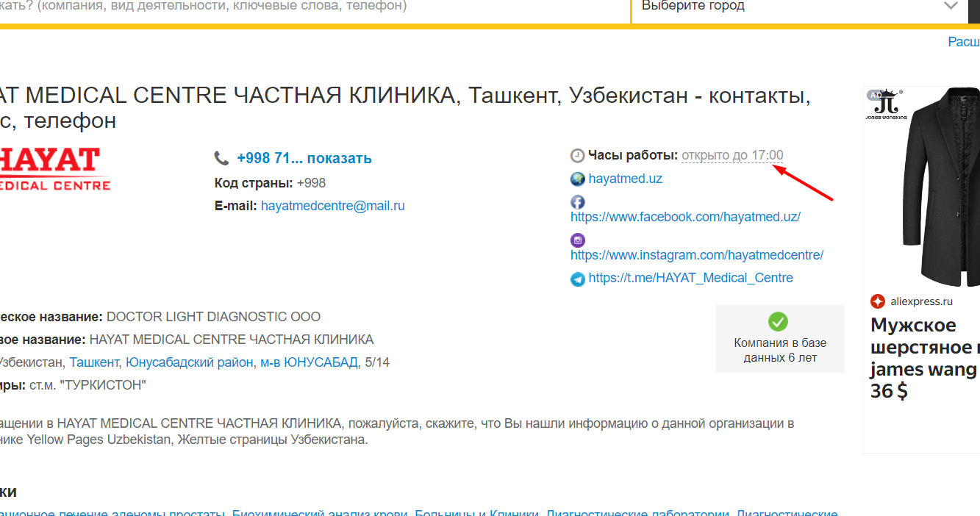Click the clock icon beside Часы работы
The width and height of the screenshot is (980, 516).
(x=578, y=156)
